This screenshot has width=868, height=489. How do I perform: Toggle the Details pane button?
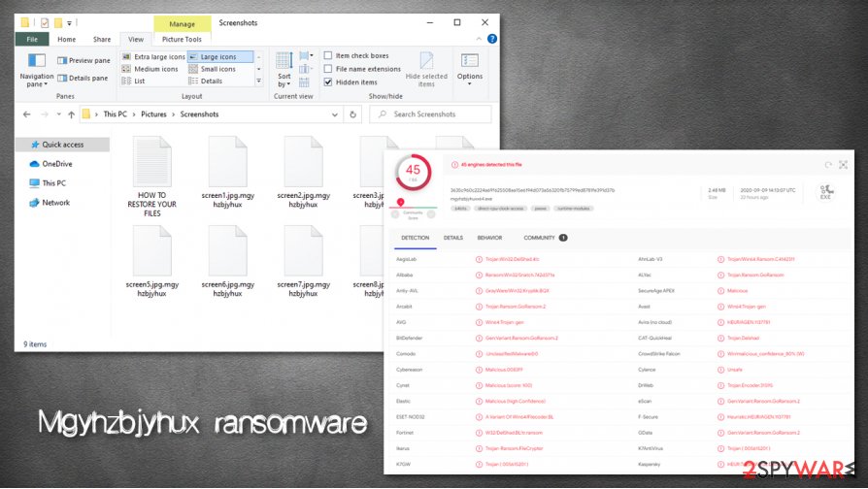coord(83,78)
